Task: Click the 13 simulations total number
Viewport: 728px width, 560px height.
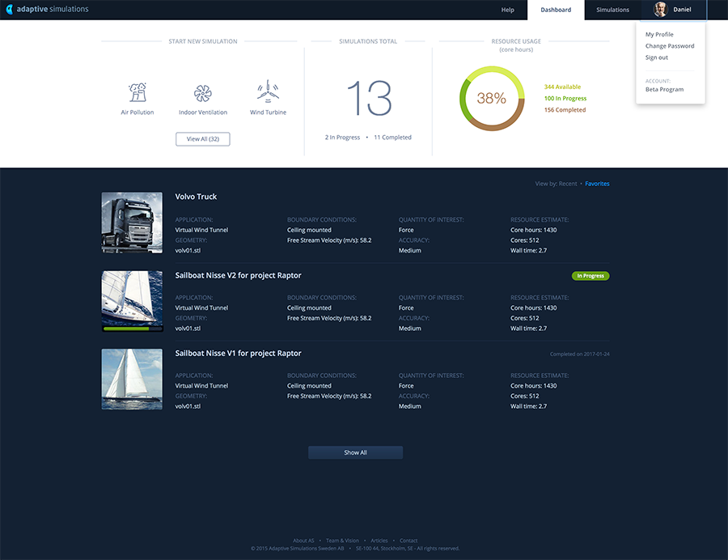Action: point(369,98)
